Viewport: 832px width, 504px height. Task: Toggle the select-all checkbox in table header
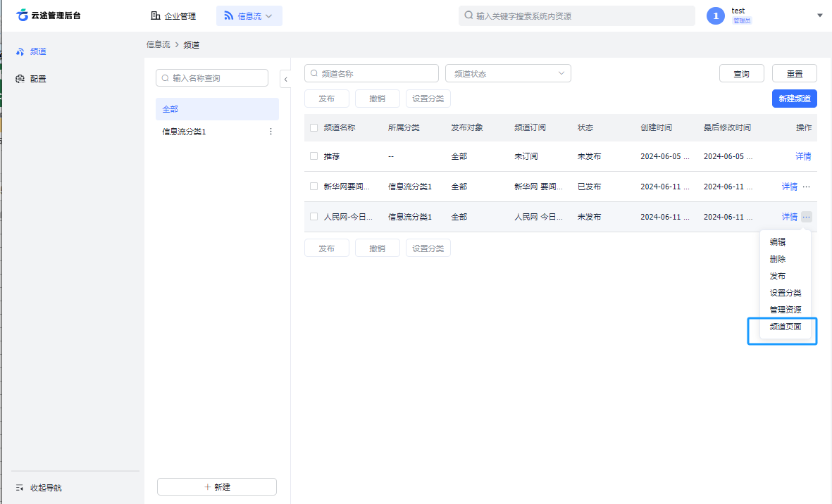coord(313,127)
